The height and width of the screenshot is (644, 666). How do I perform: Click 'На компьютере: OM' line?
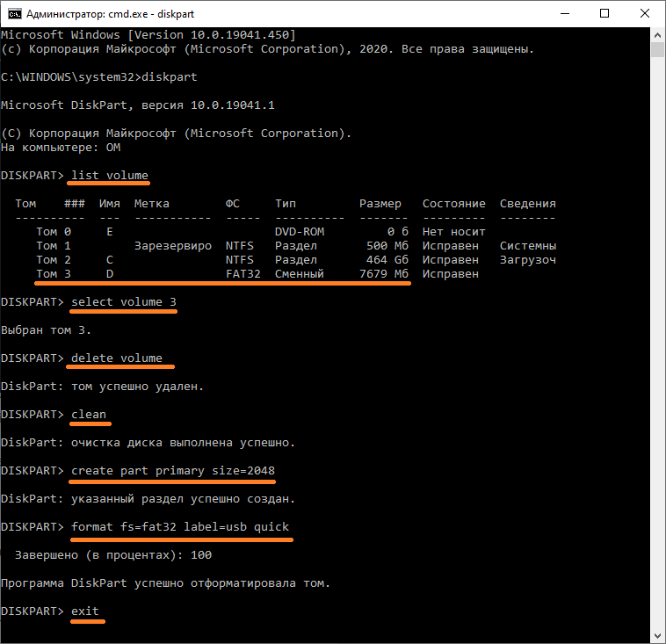pos(61,148)
